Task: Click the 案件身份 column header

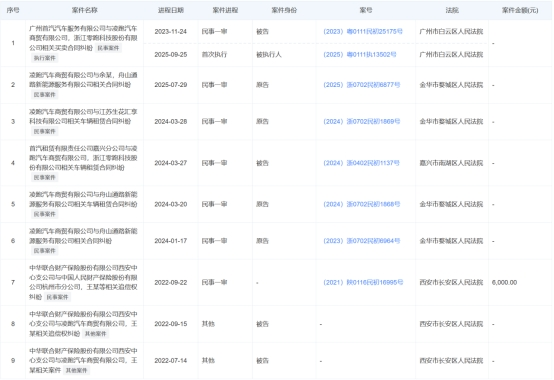Action: coord(284,10)
